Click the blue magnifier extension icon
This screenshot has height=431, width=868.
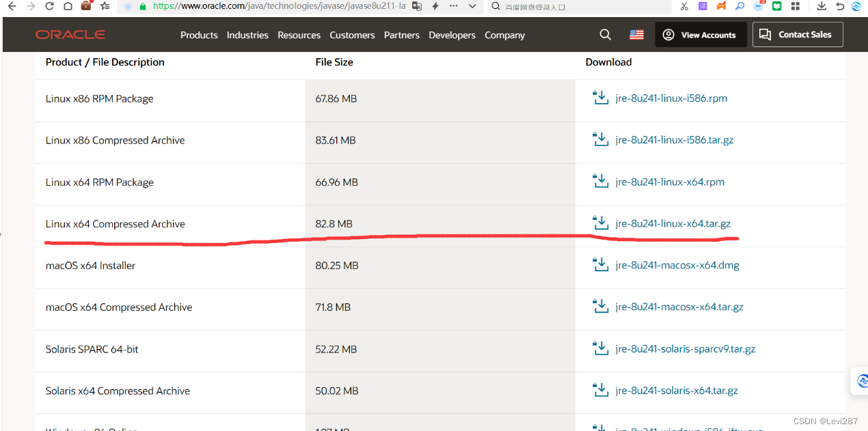[740, 6]
